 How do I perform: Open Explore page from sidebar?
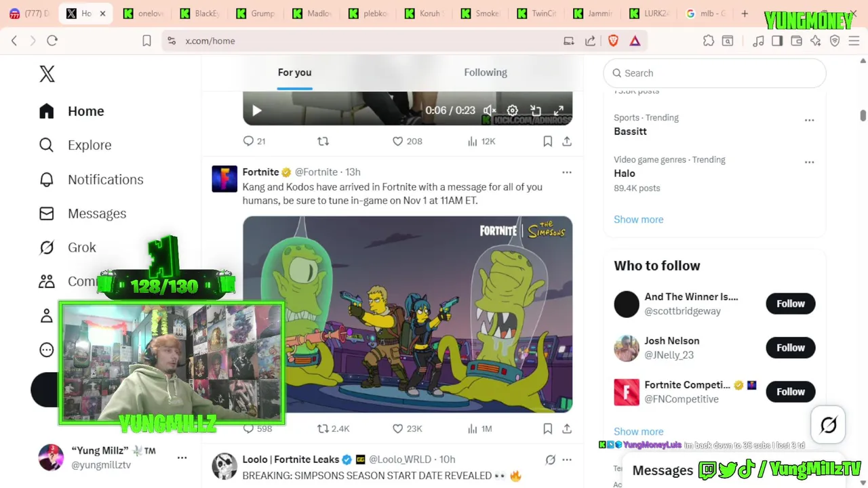point(75,145)
